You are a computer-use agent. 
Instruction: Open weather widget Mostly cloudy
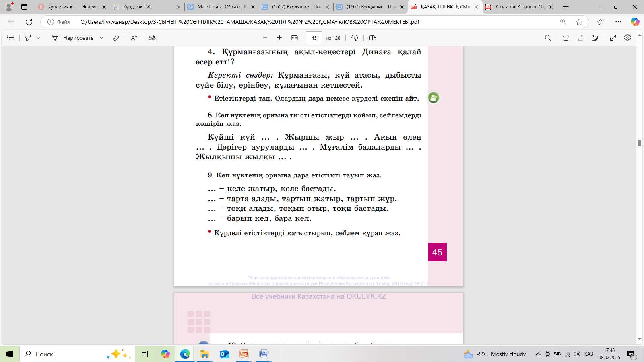[x=495, y=354]
